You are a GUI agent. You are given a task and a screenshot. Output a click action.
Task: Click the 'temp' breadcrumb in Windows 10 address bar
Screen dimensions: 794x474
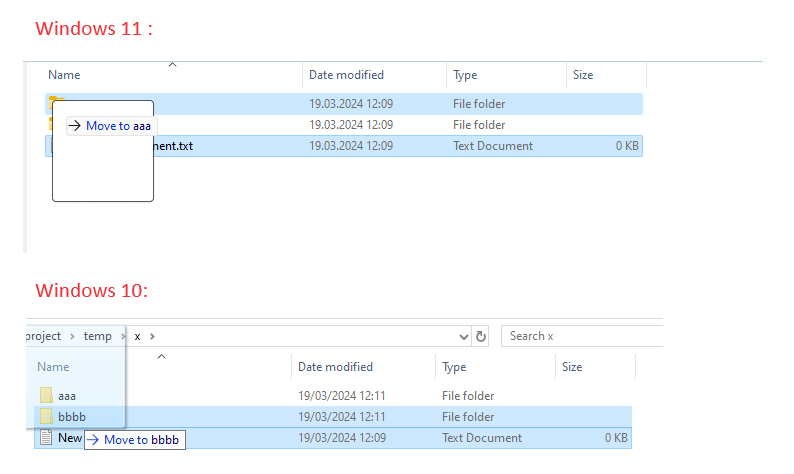pos(98,336)
